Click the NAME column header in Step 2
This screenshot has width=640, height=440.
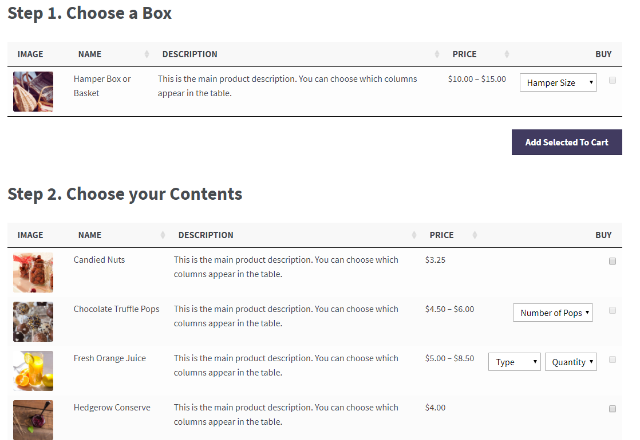(x=90, y=235)
